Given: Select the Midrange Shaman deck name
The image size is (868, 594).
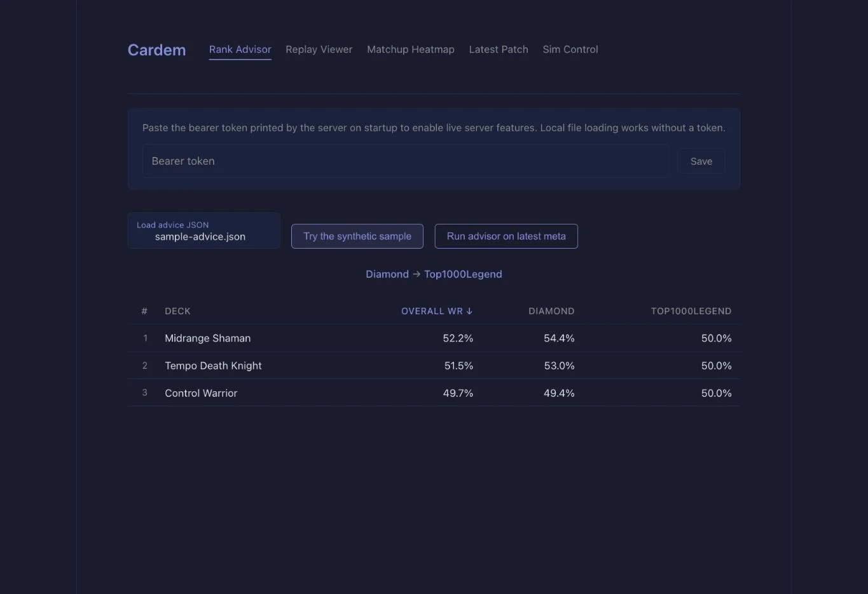Looking at the screenshot, I should point(208,338).
